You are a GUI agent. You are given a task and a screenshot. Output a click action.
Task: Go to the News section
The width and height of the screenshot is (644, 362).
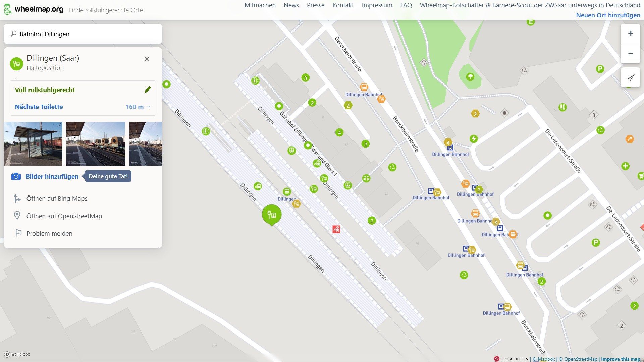click(x=291, y=5)
